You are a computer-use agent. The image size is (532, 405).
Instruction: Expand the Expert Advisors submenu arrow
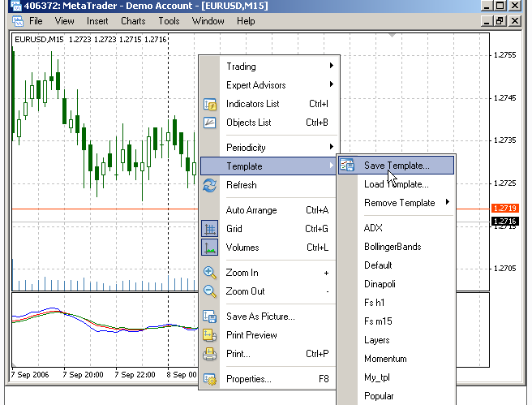tap(332, 84)
